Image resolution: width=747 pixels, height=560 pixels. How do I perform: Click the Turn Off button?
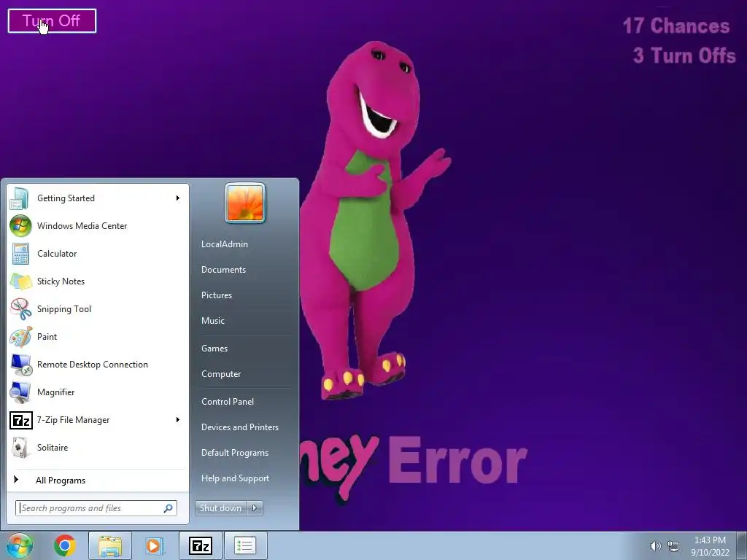point(52,21)
